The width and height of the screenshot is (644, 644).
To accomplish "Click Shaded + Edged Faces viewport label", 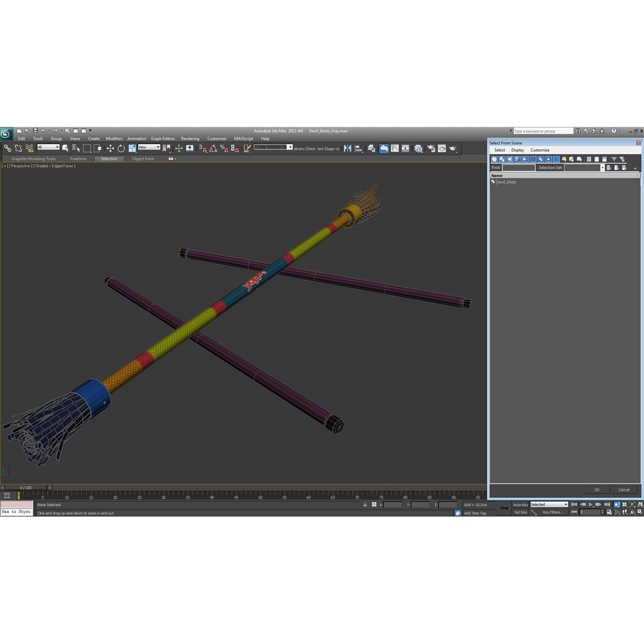I will pos(54,166).
